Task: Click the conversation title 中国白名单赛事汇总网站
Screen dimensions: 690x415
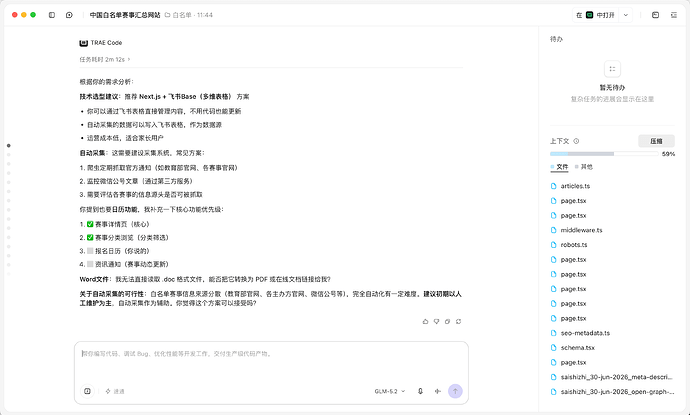Action: point(125,15)
